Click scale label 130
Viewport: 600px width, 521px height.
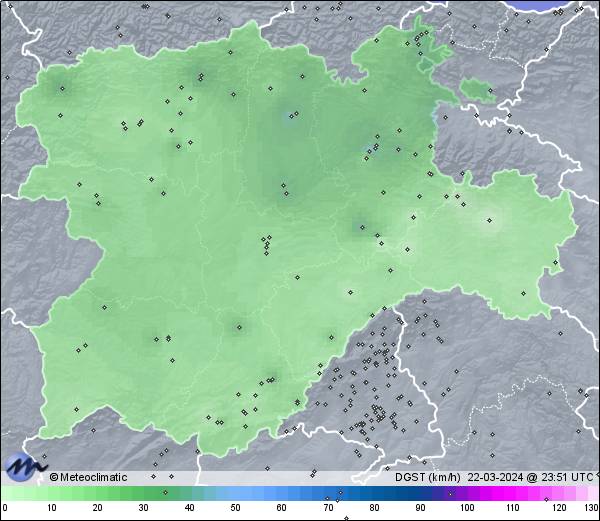pos(592,508)
